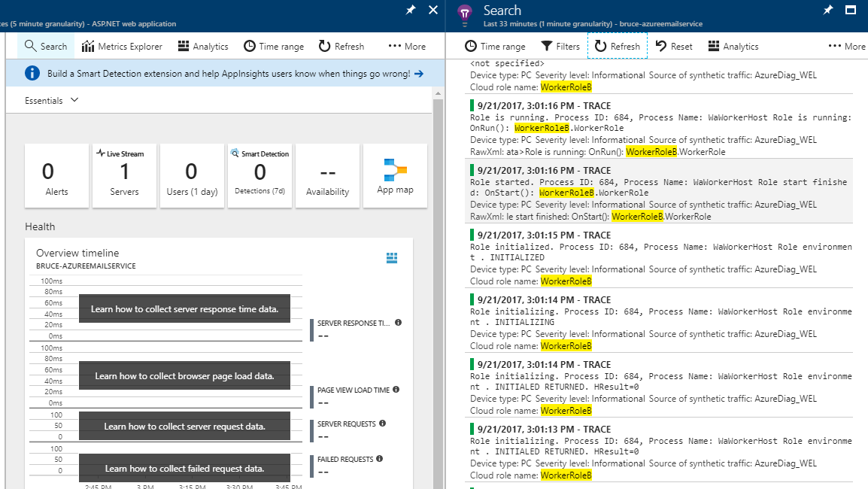Open the Availability tile
868x489 pixels.
point(327,175)
